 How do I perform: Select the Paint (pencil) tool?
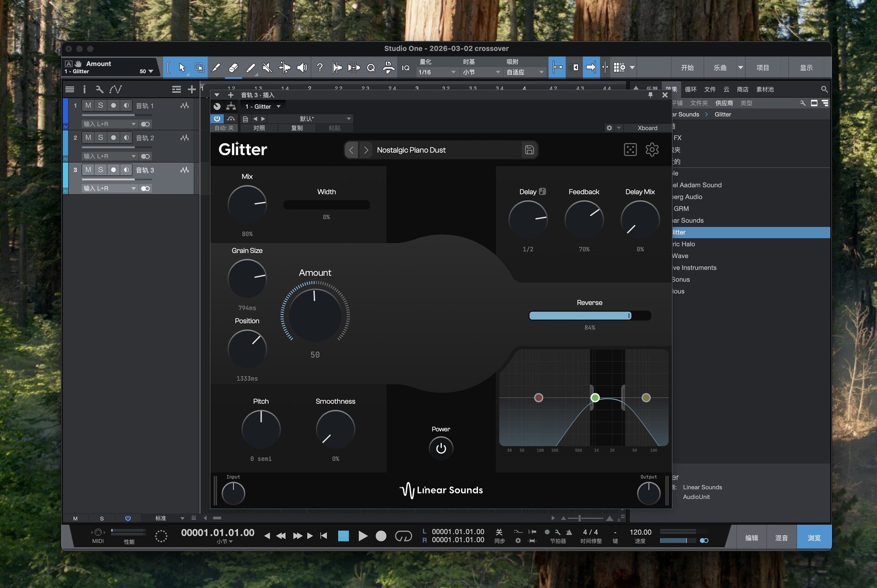[250, 68]
